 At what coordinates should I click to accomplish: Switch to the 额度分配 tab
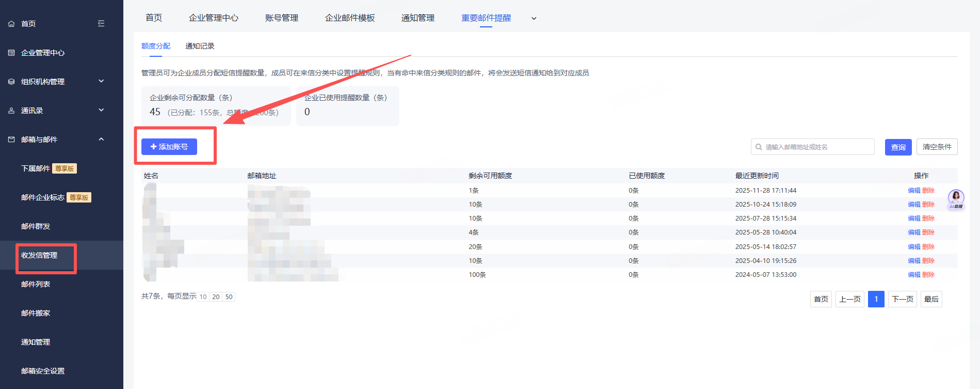coord(156,46)
